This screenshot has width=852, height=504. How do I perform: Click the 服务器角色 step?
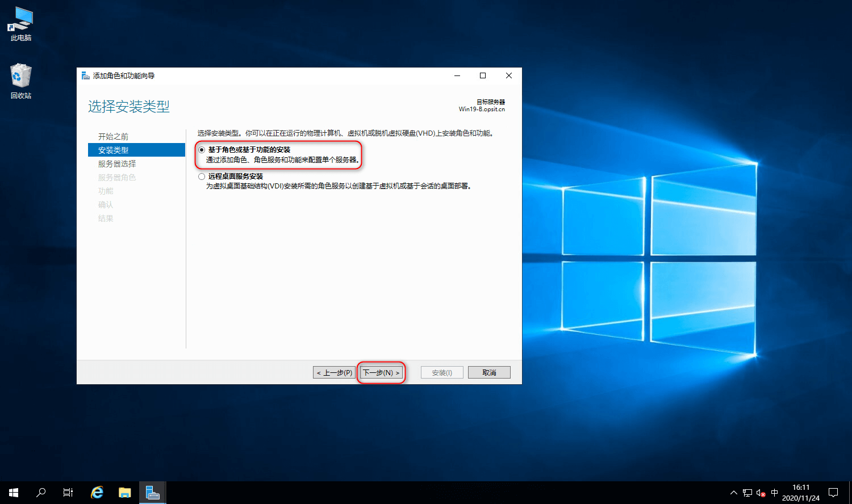pos(117,178)
